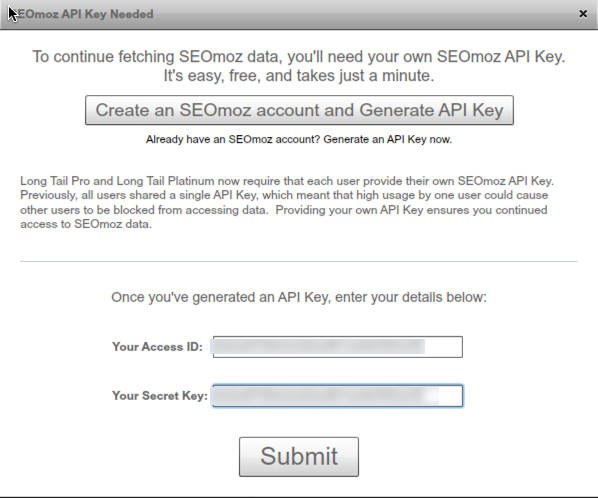Close the SEOmoz API Key dialog
The image size is (598, 498).
pyautogui.click(x=583, y=14)
